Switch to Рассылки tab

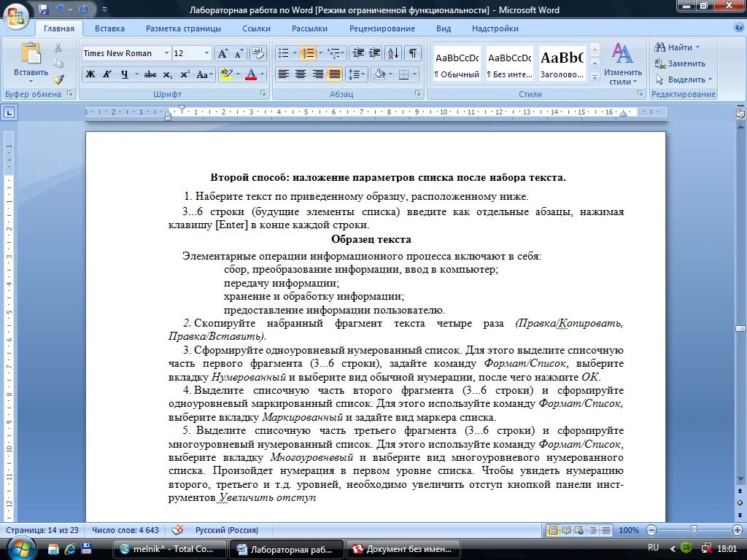point(309,28)
